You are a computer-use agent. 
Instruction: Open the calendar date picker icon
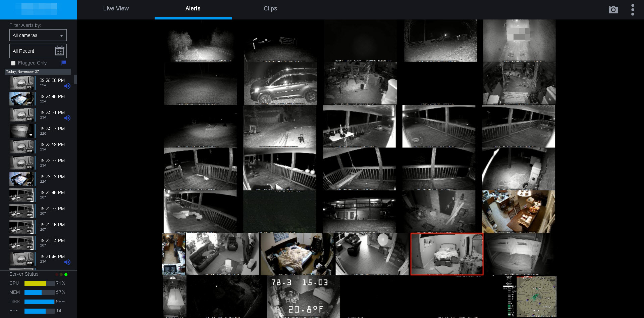[59, 51]
